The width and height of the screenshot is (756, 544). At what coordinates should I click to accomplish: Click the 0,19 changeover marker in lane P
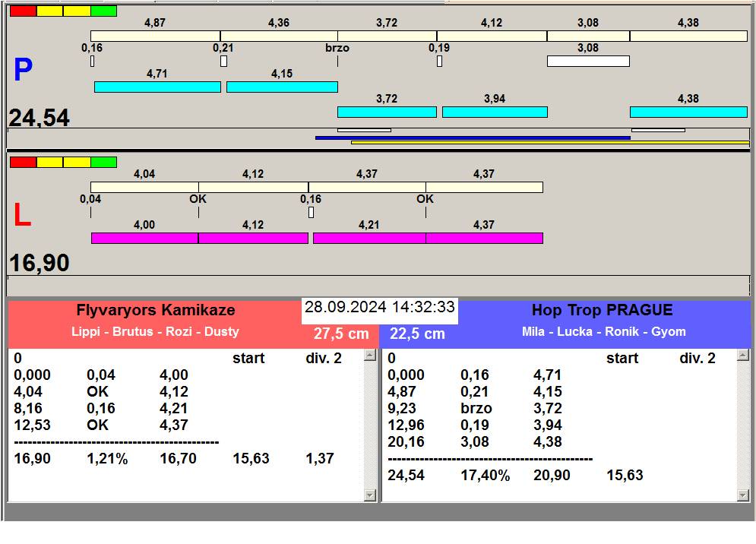point(439,61)
